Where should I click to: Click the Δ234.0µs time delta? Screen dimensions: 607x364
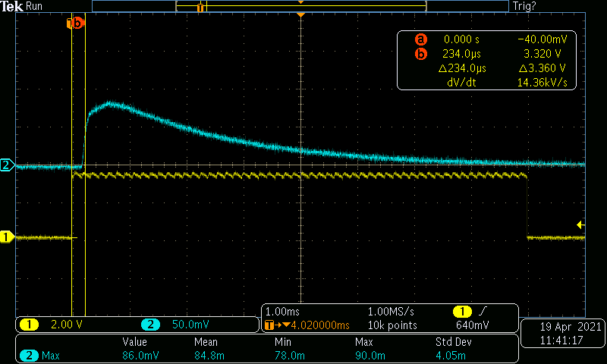coord(462,68)
